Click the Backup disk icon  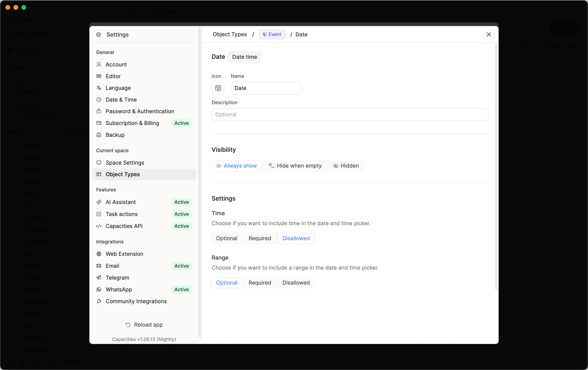pyautogui.click(x=99, y=135)
